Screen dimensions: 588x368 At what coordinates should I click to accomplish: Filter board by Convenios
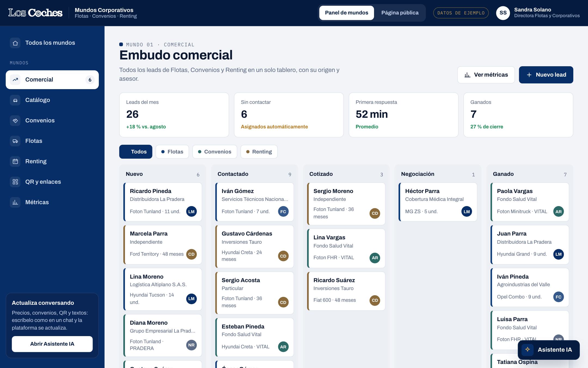click(215, 152)
